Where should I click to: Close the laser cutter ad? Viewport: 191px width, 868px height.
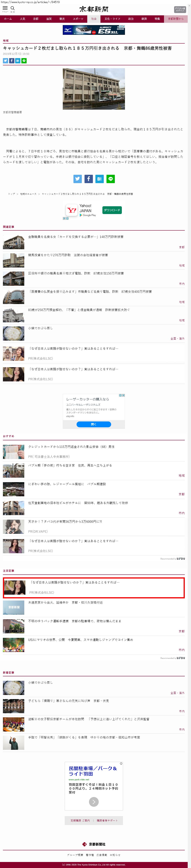coord(124,395)
